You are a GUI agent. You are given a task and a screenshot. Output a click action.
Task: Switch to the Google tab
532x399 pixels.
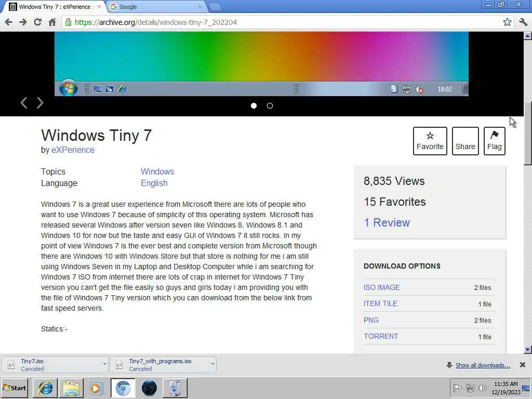tap(156, 7)
